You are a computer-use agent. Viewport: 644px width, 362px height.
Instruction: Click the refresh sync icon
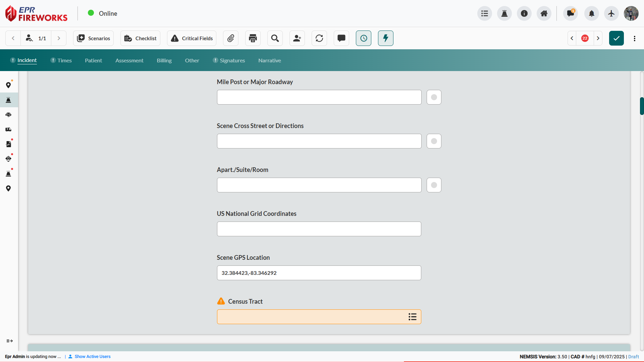pyautogui.click(x=319, y=38)
